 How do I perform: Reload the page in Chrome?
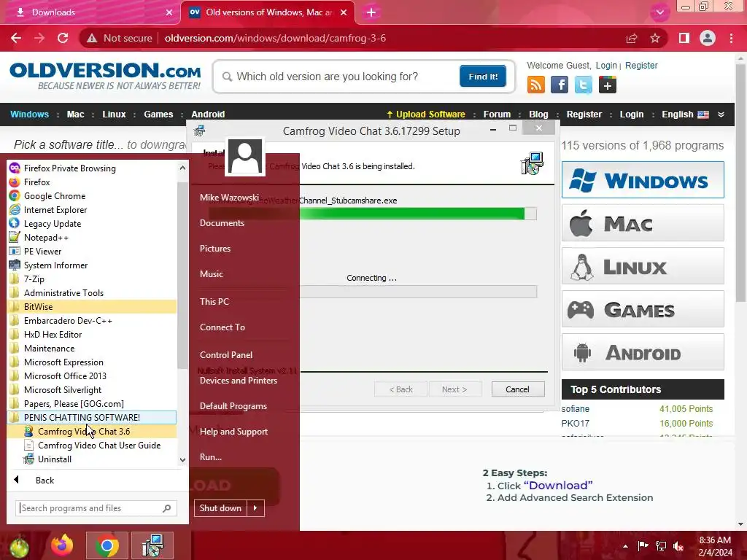coord(63,38)
